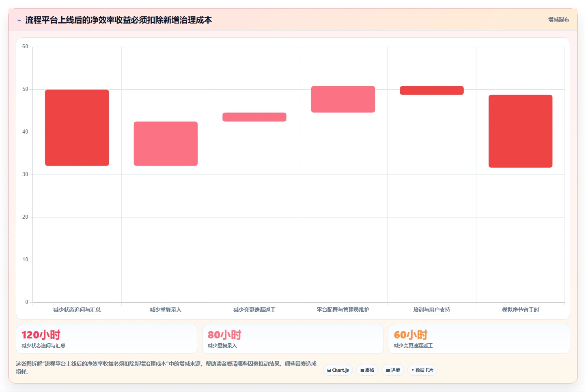Viewport: 586px width, 392px height.
Task: Click x-axis label 减少重复录入
Action: 166,310
